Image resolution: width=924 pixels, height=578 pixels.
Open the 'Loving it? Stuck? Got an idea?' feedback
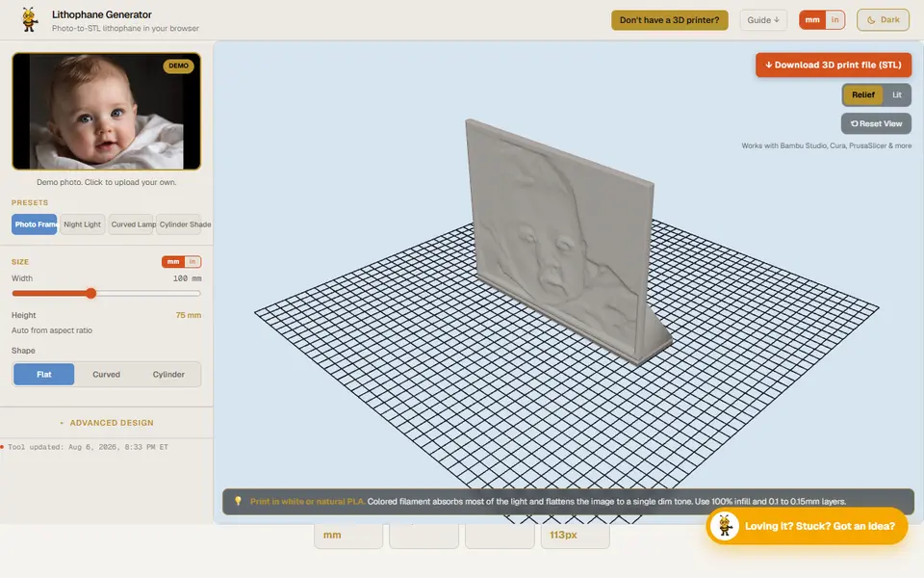(x=807, y=526)
